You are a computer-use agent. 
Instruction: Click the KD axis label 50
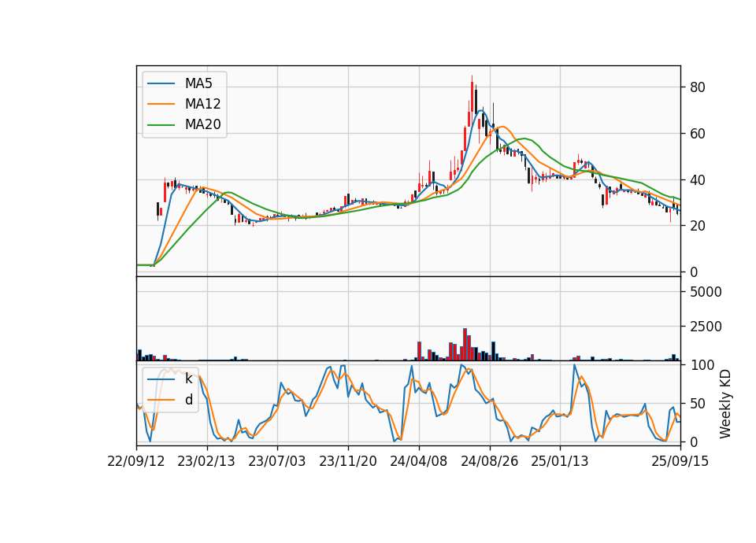697,403
